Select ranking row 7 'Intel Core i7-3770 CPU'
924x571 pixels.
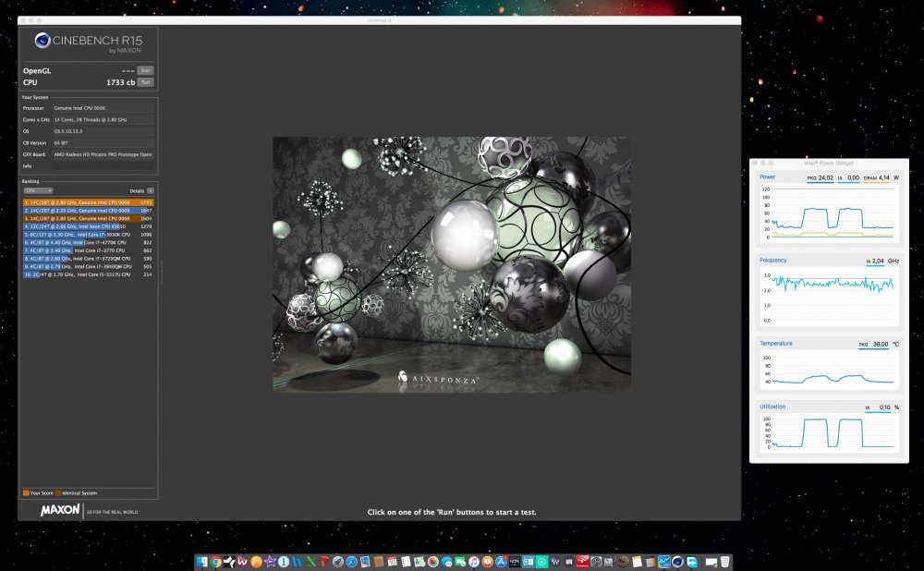pyautogui.click(x=89, y=250)
